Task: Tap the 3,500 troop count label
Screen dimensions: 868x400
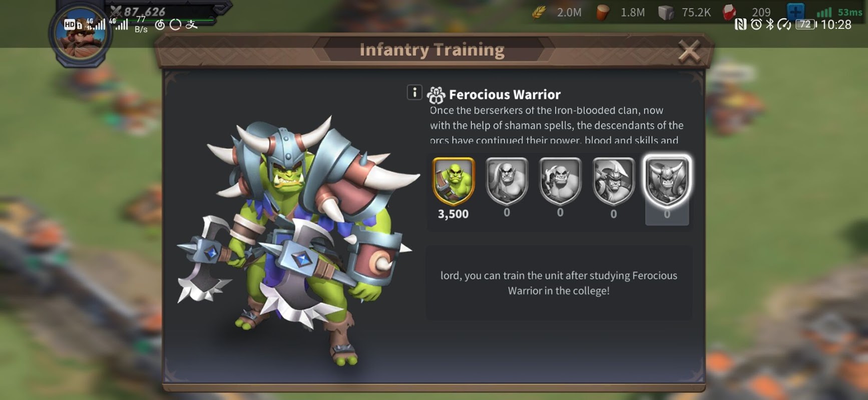Action: pyautogui.click(x=454, y=214)
